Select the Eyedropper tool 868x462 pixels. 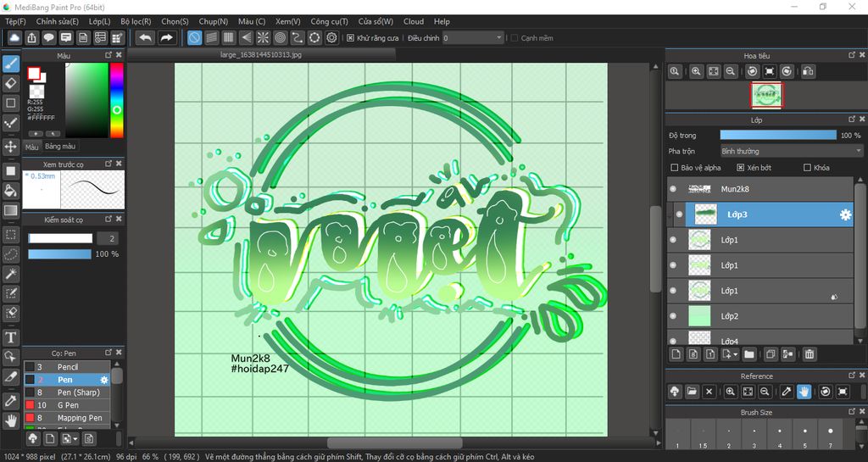tap(10, 401)
